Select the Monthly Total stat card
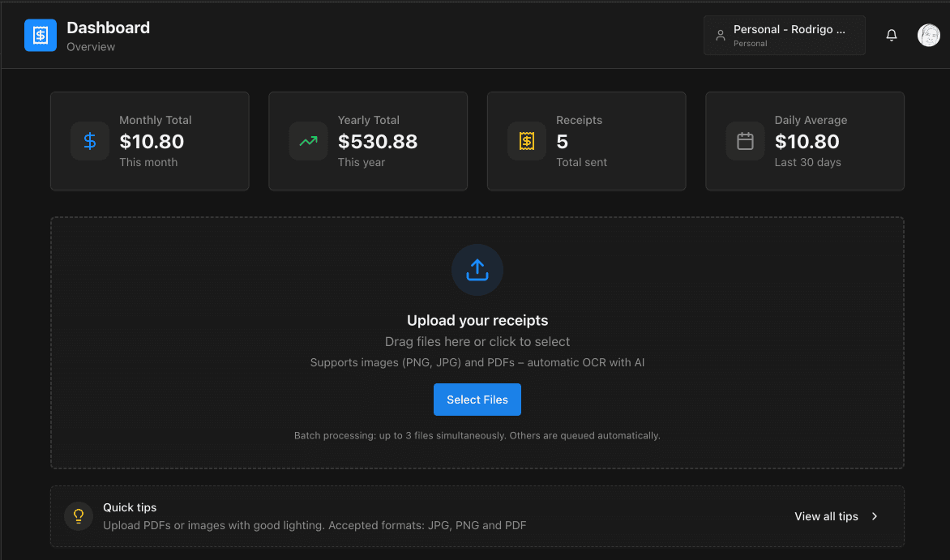This screenshot has width=950, height=560. [149, 140]
